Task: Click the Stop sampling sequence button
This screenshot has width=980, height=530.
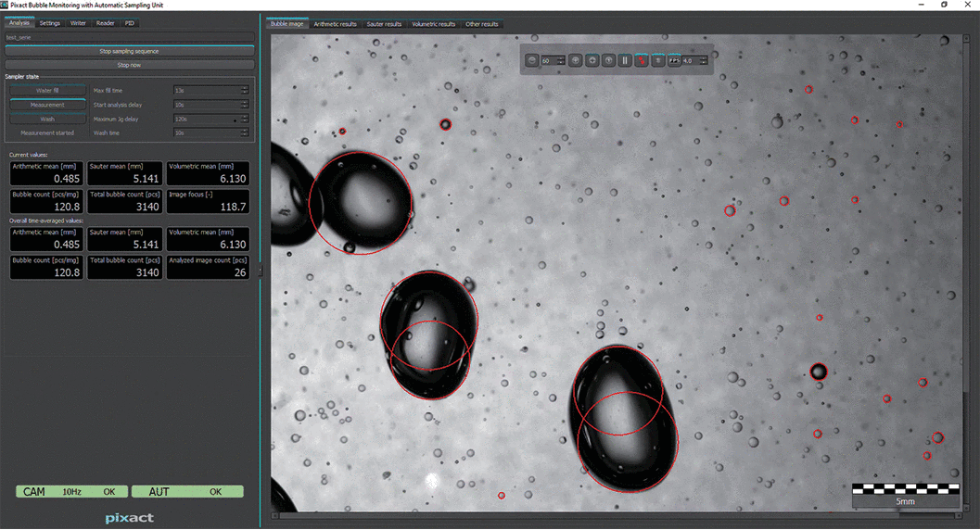Action: pyautogui.click(x=129, y=51)
